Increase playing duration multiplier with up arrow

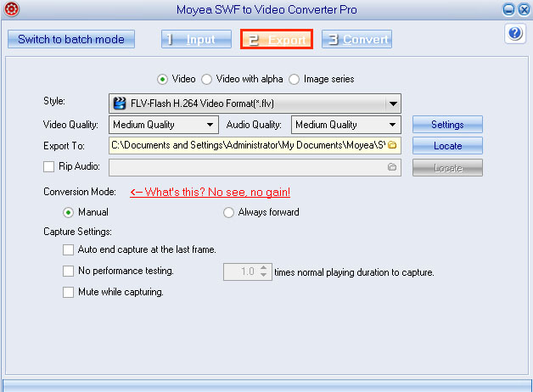point(264,267)
